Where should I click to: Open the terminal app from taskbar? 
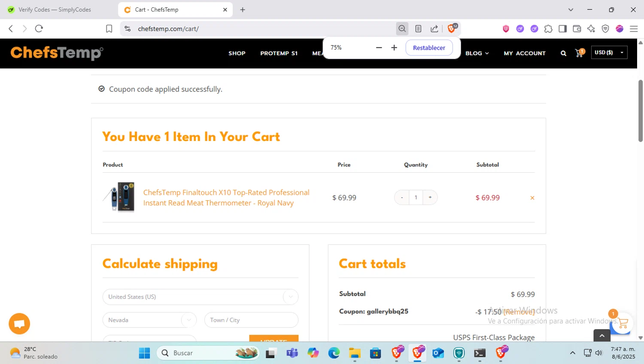[x=480, y=353]
